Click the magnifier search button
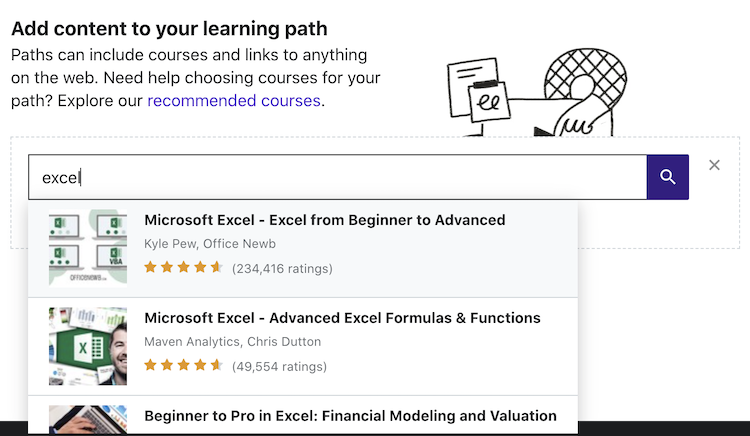Viewport: 750px width, 436px height. [x=667, y=177]
